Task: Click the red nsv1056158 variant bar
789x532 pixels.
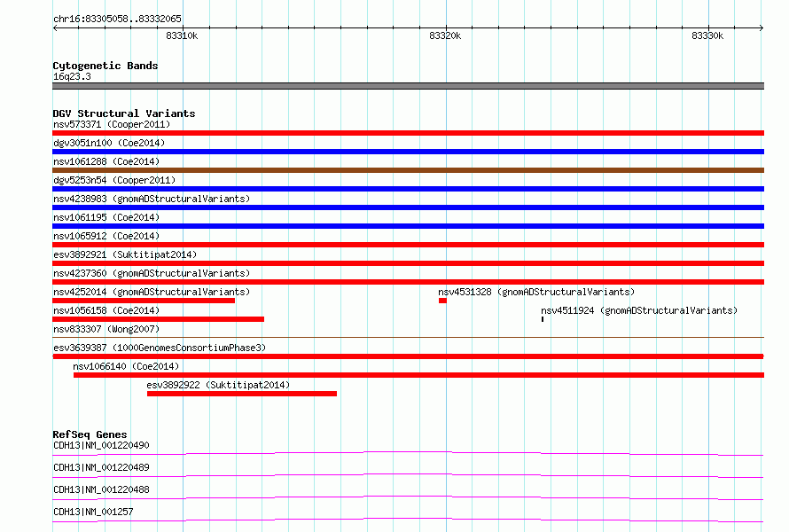Action: (x=158, y=319)
